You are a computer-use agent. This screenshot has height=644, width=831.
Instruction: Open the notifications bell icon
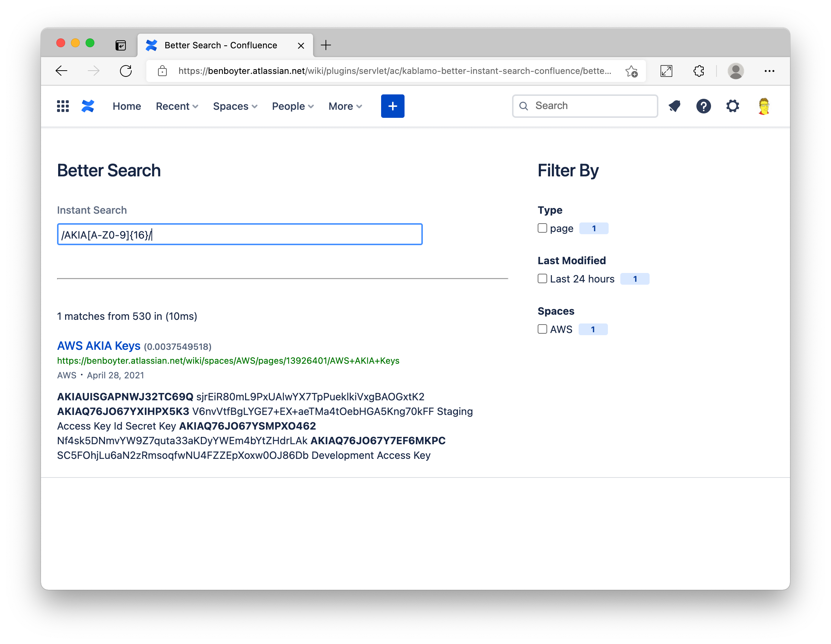[x=674, y=106]
